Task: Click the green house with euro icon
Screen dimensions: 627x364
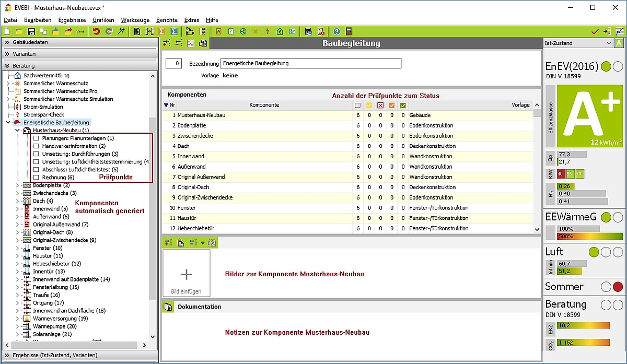Action: pos(280,31)
